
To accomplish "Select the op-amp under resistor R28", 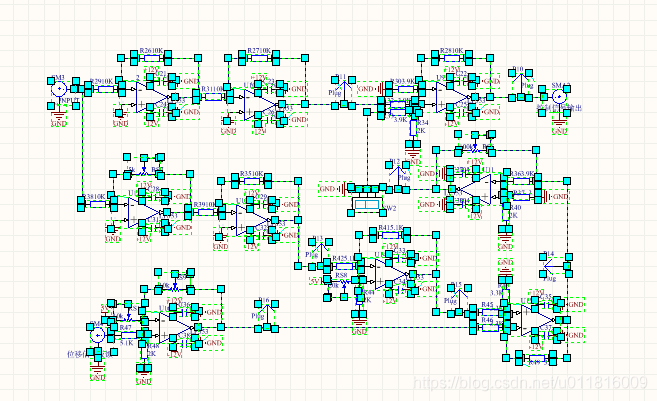I will (453, 97).
